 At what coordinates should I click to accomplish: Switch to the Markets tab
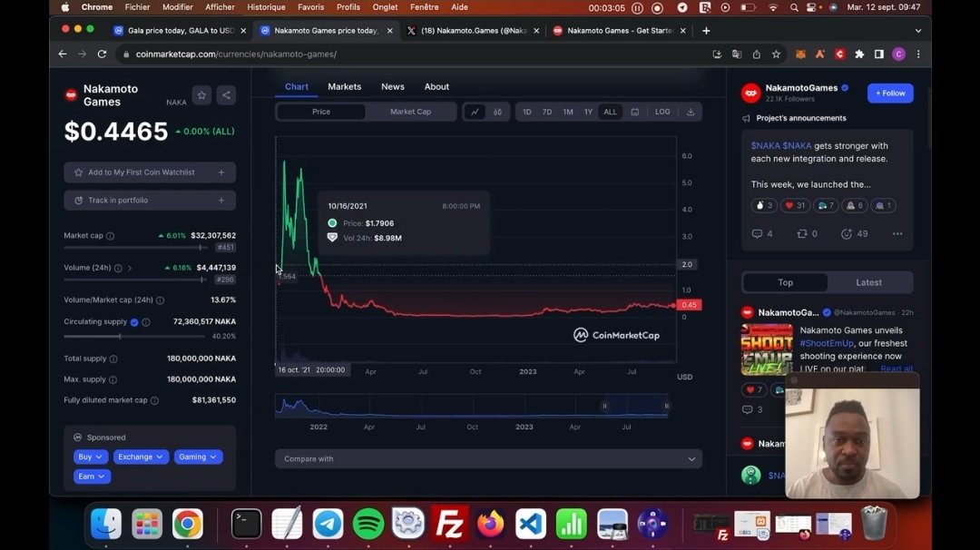point(344,86)
